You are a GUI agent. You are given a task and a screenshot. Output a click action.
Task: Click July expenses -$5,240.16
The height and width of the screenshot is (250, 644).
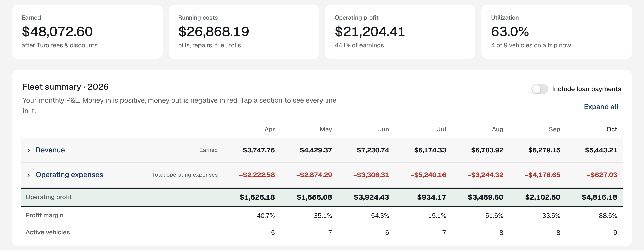428,175
